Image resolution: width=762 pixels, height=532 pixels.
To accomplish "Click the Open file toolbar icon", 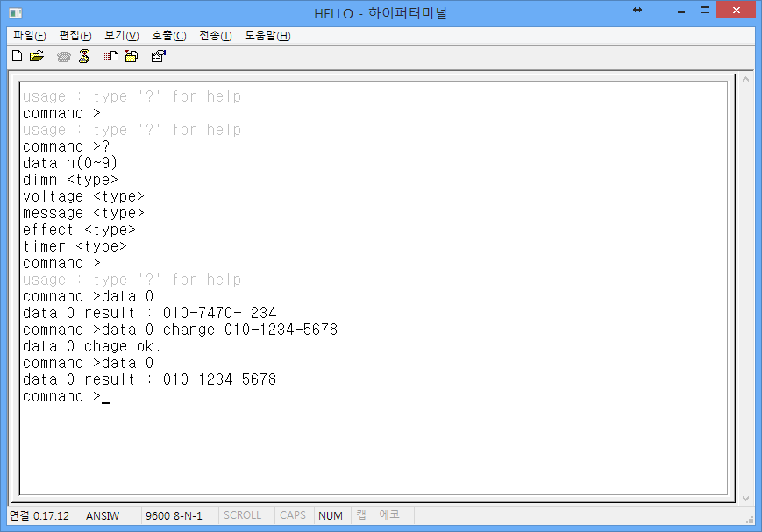I will coord(37,56).
